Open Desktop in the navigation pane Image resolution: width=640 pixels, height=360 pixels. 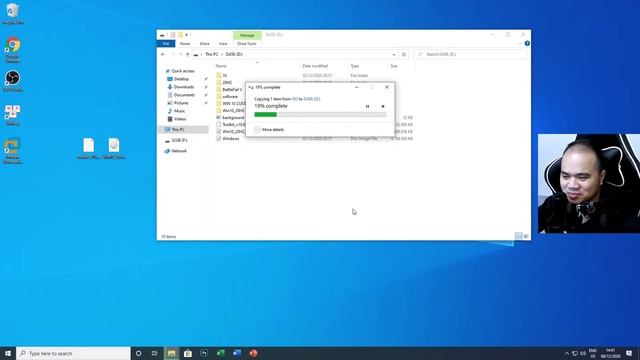178,79
